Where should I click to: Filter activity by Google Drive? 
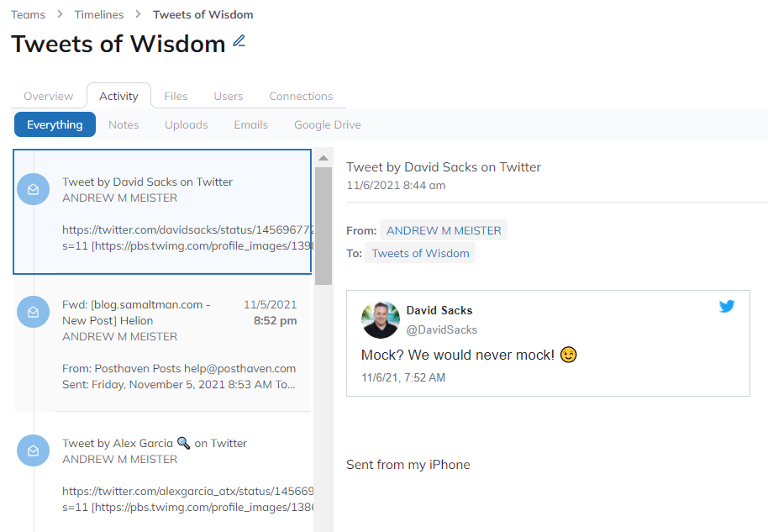pos(327,124)
